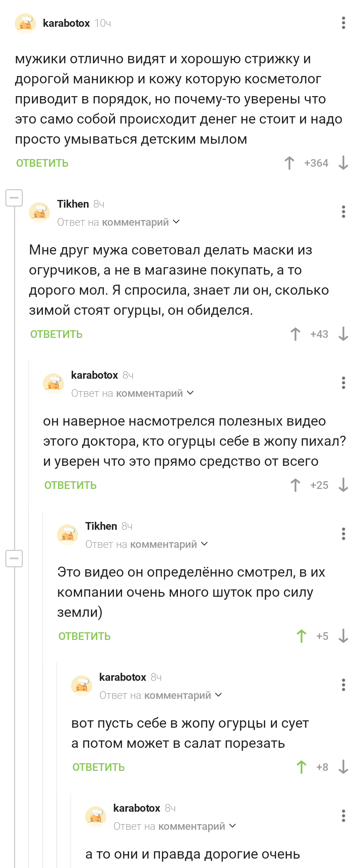Screen dimensions: 362x868
Task: Downvote the comment rated +364
Action: click(343, 163)
